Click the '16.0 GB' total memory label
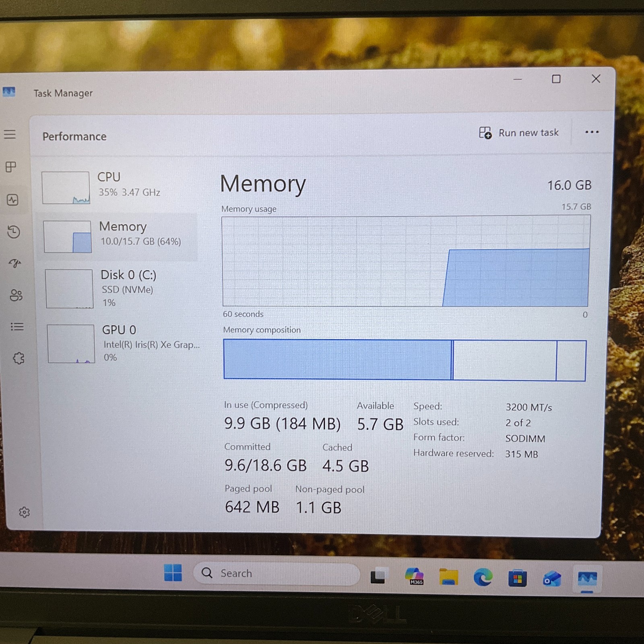Screen dimensions: 644x644 pyautogui.click(x=569, y=185)
